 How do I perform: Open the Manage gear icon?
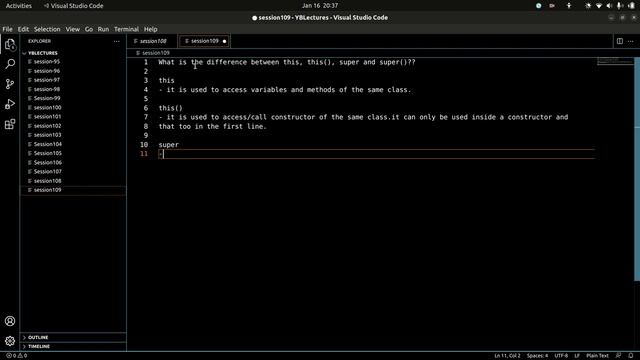(x=10, y=341)
